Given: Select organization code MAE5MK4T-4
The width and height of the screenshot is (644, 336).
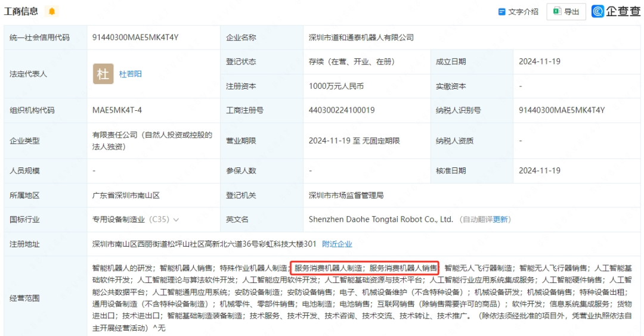Looking at the screenshot, I should click(117, 110).
